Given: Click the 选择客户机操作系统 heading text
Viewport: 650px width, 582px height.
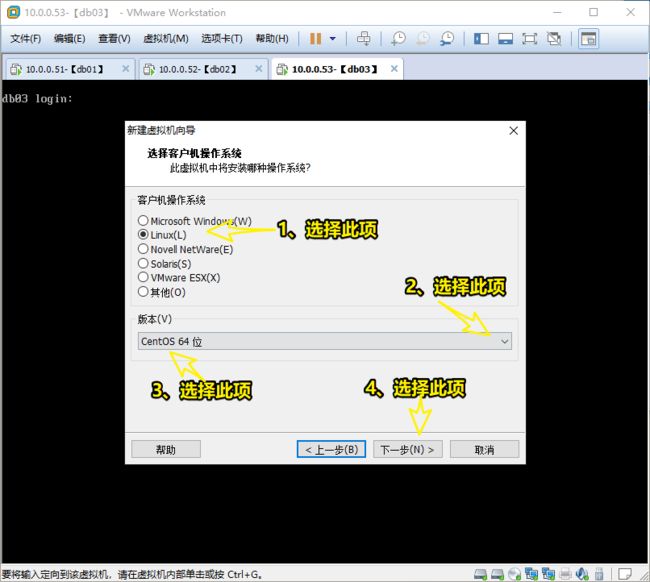Looking at the screenshot, I should coord(194,153).
